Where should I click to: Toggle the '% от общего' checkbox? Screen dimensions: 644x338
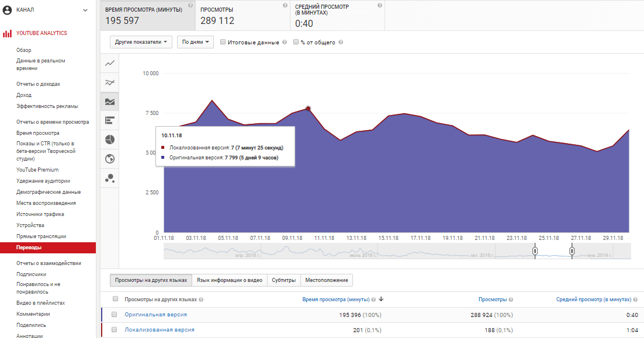point(296,42)
